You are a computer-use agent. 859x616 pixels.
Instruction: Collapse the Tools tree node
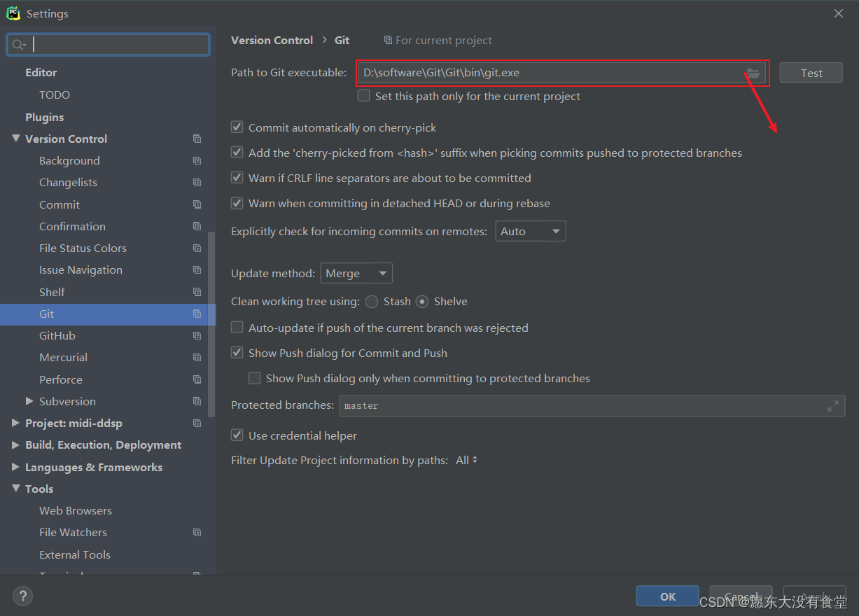coord(16,489)
